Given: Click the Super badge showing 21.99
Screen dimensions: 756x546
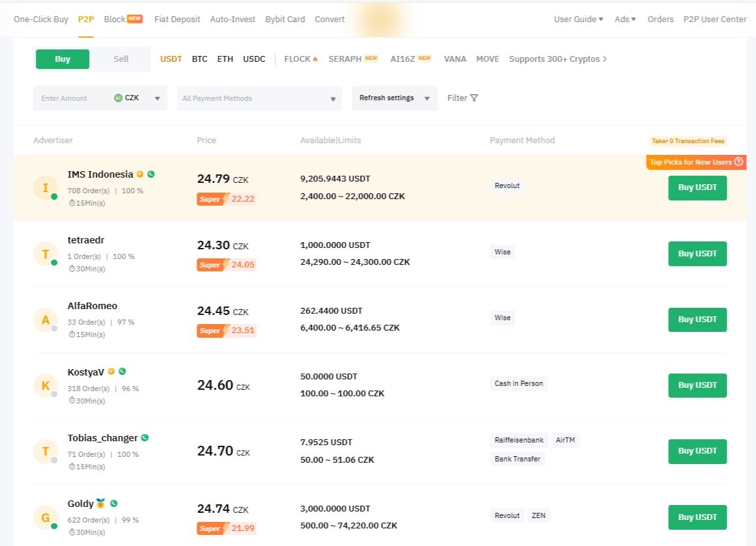Looking at the screenshot, I should (x=226, y=528).
